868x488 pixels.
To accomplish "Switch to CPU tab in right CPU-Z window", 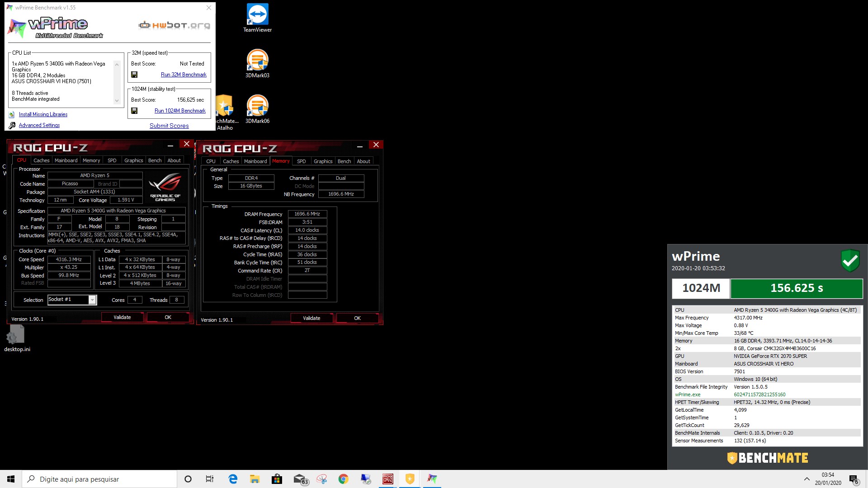I will (x=211, y=161).
